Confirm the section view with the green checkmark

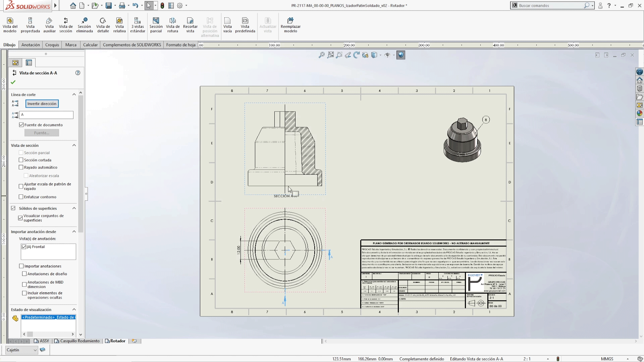[13, 82]
